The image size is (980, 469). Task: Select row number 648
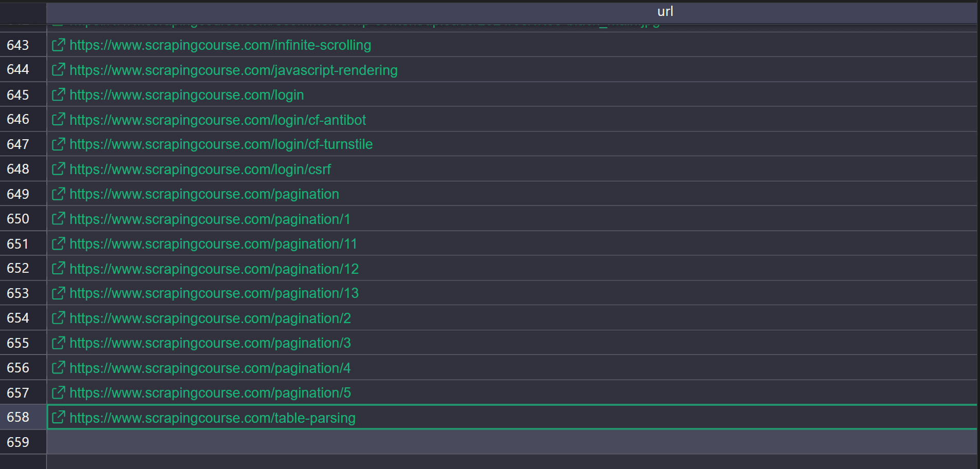pos(23,169)
